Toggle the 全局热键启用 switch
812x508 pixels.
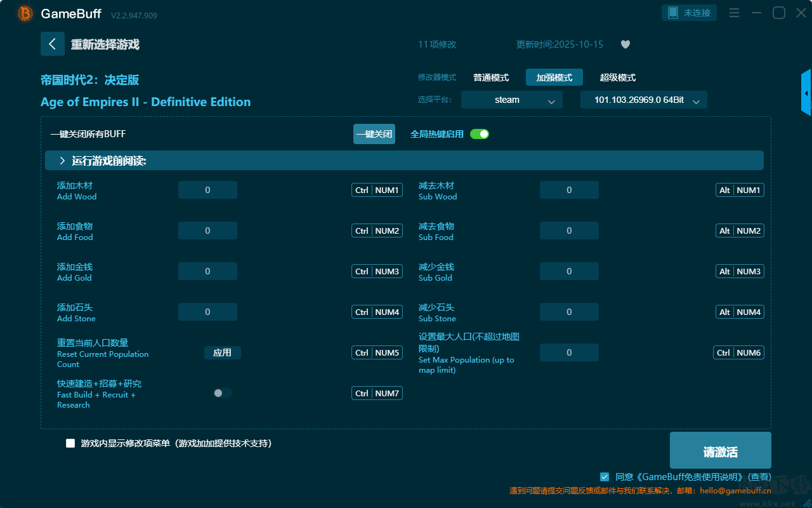pyautogui.click(x=480, y=134)
